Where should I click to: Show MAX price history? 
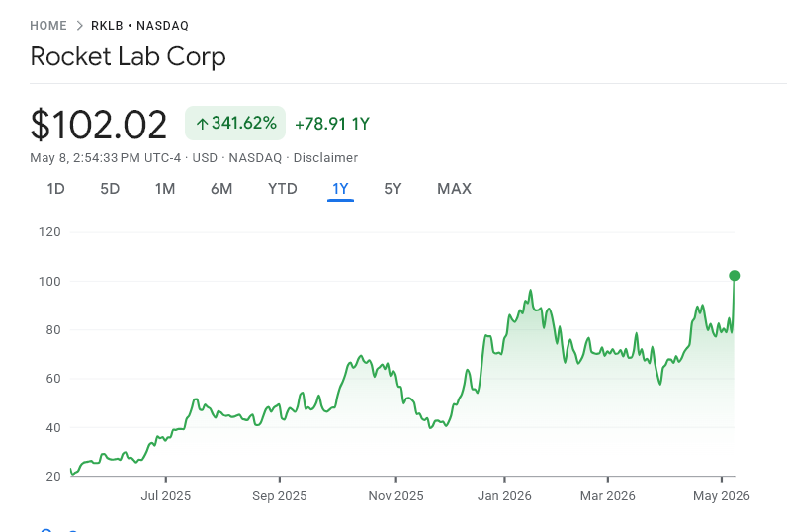pyautogui.click(x=454, y=189)
